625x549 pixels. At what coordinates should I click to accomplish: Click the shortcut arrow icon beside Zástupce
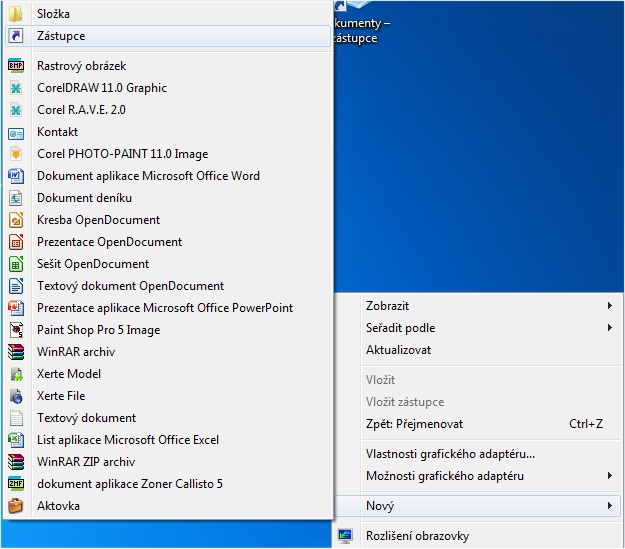16,36
